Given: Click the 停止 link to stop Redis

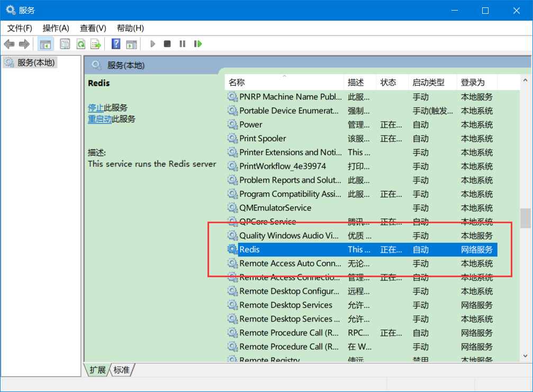Looking at the screenshot, I should pyautogui.click(x=95, y=108).
